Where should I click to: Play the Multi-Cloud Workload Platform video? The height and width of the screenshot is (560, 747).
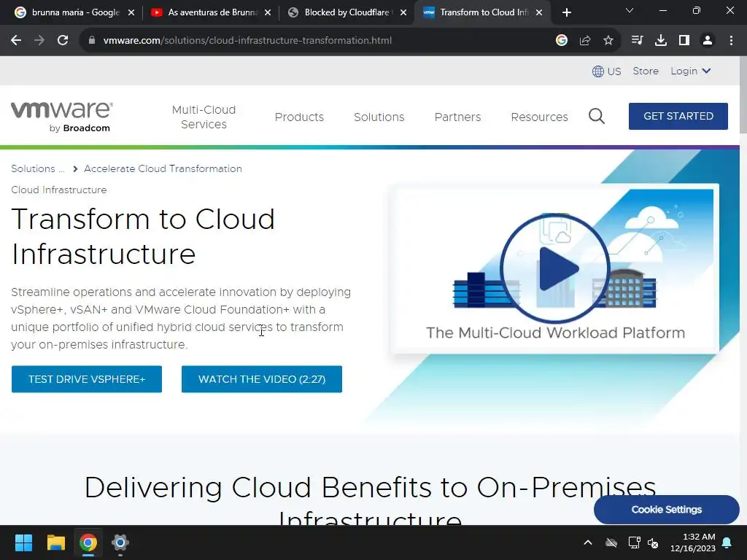(x=555, y=268)
